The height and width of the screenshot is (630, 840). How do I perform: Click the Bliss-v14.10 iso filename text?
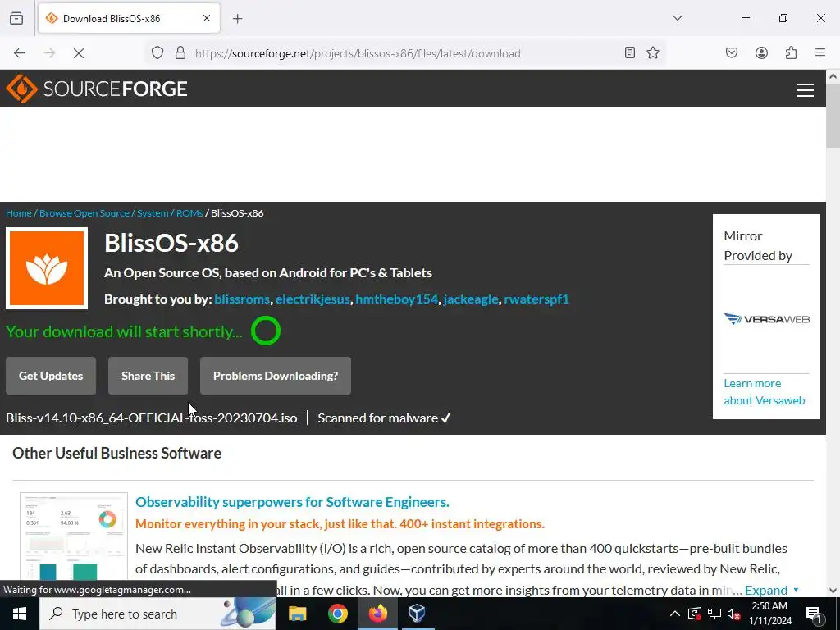click(x=152, y=418)
